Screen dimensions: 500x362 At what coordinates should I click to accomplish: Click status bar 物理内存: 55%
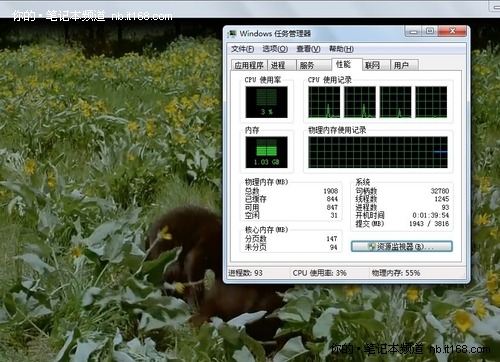(396, 273)
